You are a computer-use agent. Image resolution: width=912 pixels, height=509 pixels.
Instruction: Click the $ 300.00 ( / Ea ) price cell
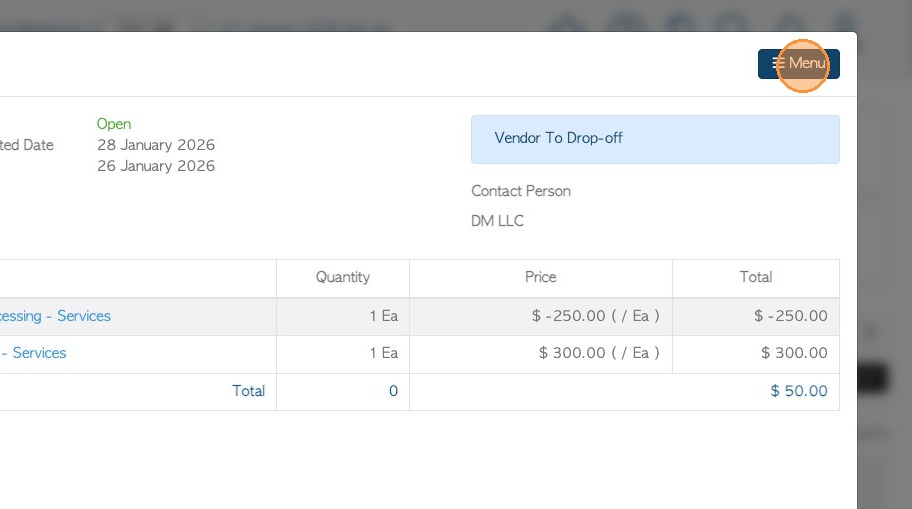(599, 353)
